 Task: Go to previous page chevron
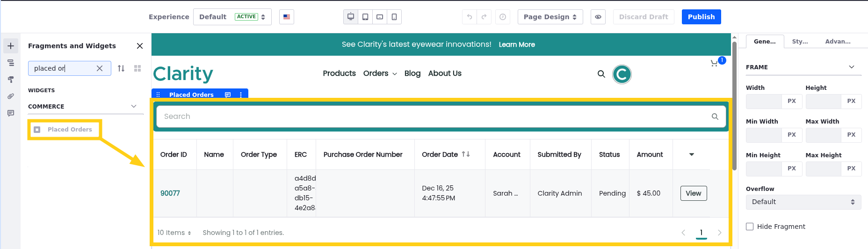[x=683, y=233]
